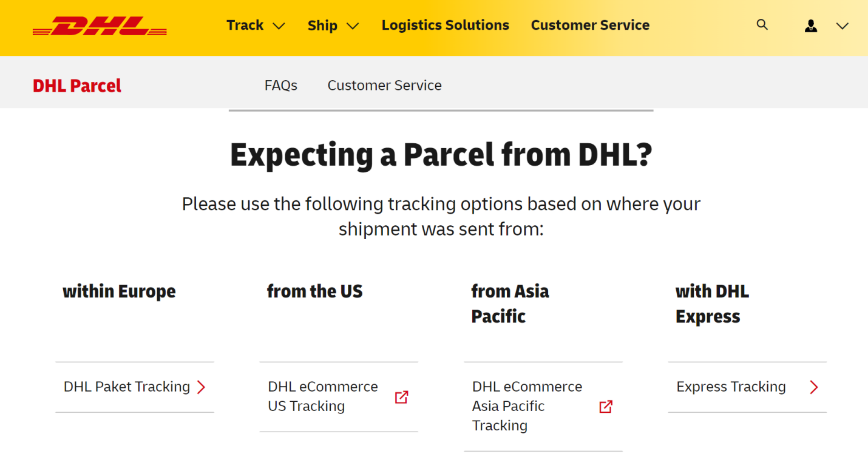Open Logistics Solutions in top navigation
Viewport: 868px width, 465px height.
446,25
